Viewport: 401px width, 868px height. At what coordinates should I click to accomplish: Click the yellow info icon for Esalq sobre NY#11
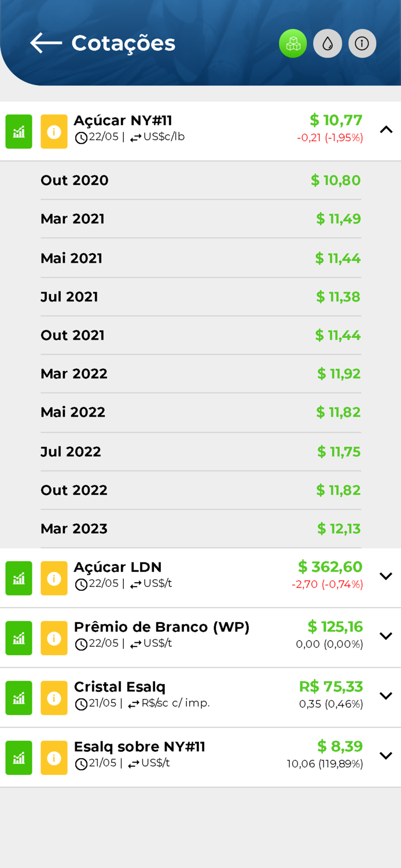(x=54, y=757)
